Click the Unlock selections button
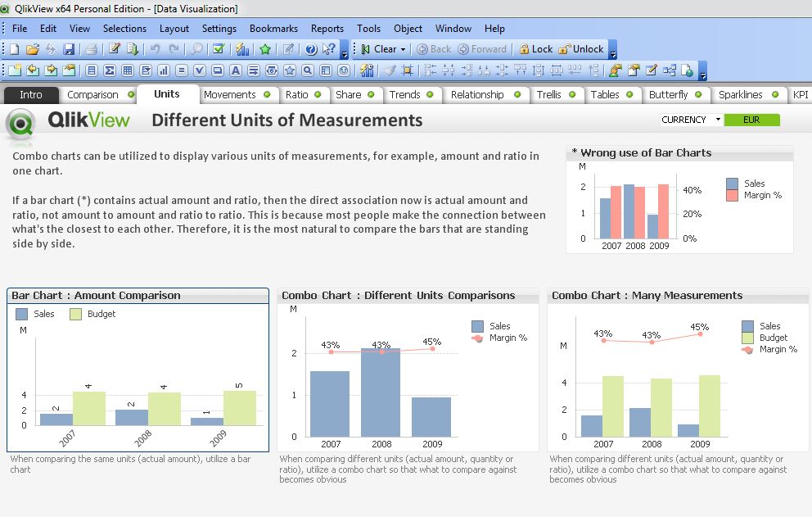This screenshot has width=812, height=517. point(581,49)
